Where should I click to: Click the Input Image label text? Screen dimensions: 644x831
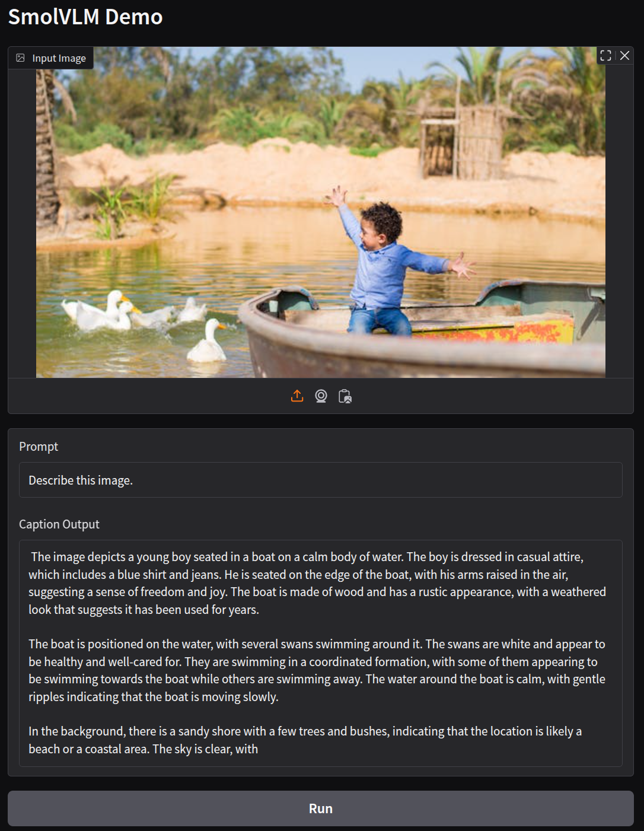click(x=59, y=58)
